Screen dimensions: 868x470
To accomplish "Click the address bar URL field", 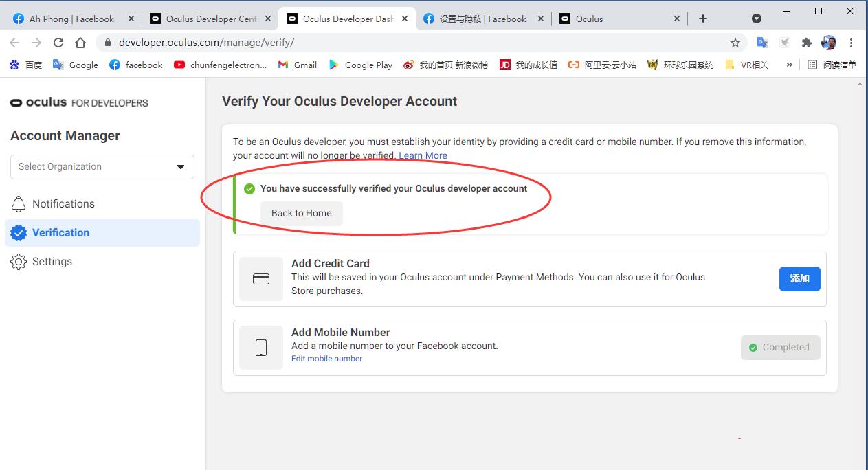I will pyautogui.click(x=421, y=43).
